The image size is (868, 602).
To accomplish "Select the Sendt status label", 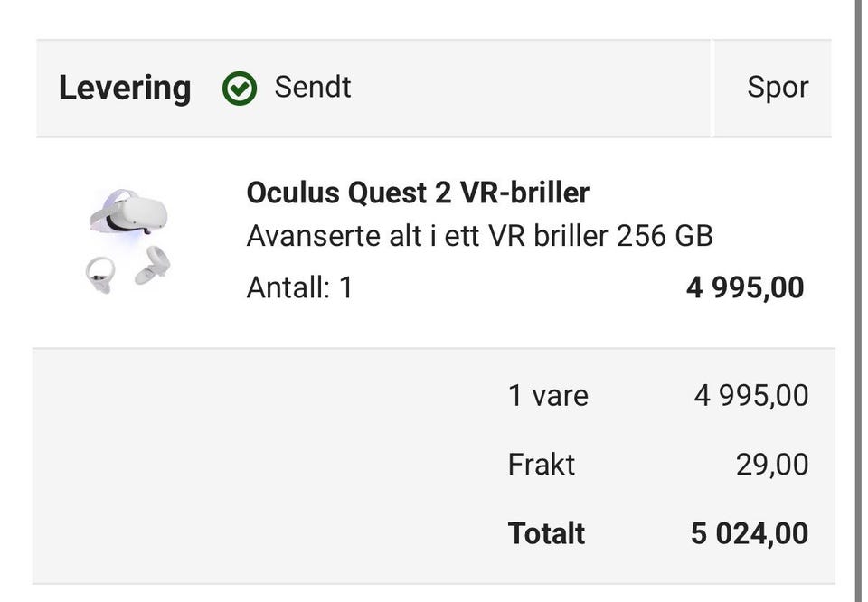I will tap(313, 88).
